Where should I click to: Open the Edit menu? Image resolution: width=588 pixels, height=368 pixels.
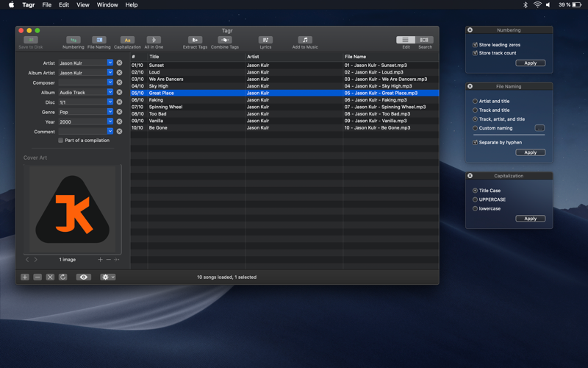(64, 5)
